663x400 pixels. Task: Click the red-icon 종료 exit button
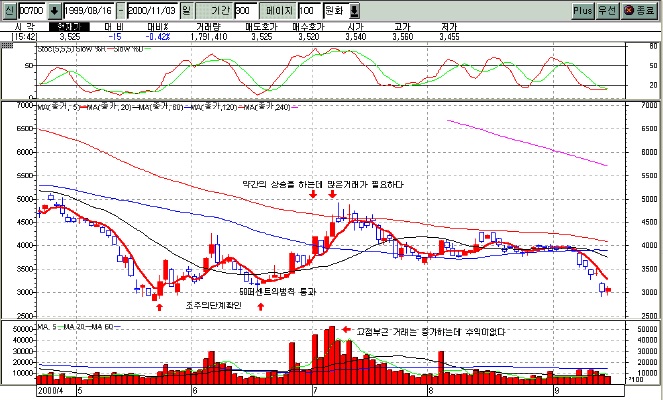pos(640,11)
